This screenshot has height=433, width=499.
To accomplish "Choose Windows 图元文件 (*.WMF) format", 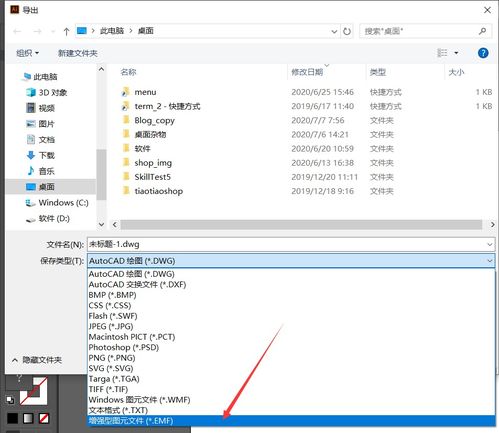I will click(x=291, y=400).
